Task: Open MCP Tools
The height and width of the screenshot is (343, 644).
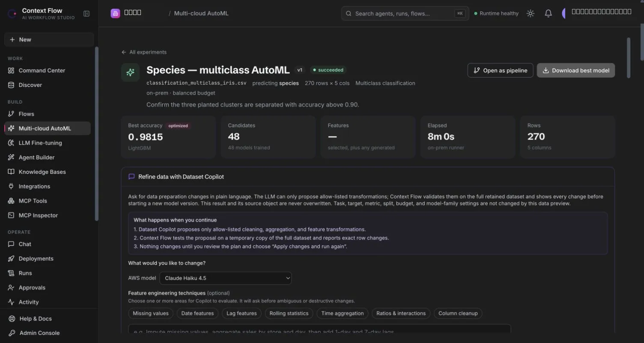Action: click(x=48, y=201)
